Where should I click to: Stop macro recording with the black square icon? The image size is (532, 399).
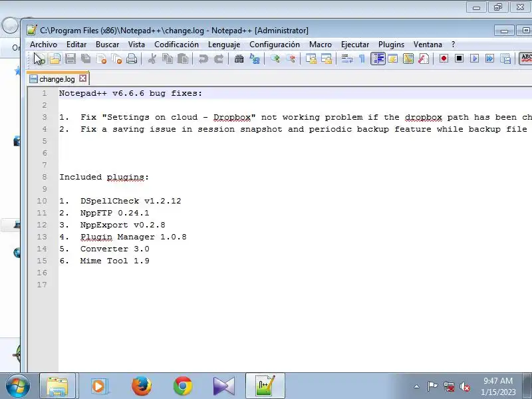[459, 59]
